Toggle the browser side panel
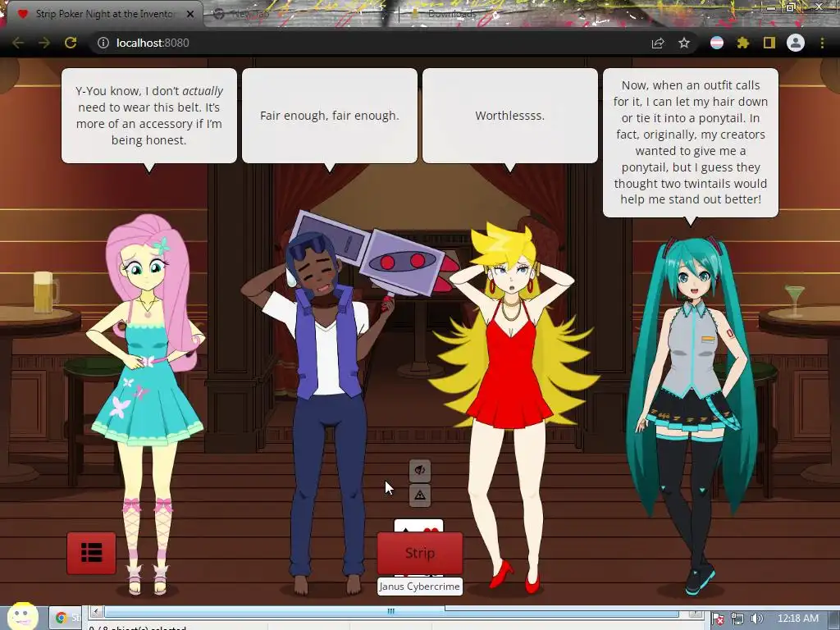The height and width of the screenshot is (630, 840). point(769,43)
